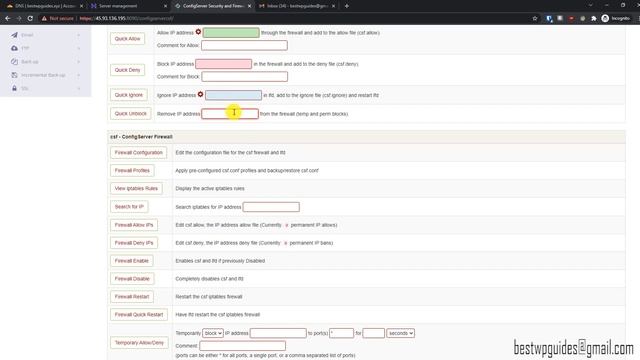Go back with the browser back arrow
Image resolution: width=640 pixels, height=360 pixels.
tap(7, 18)
